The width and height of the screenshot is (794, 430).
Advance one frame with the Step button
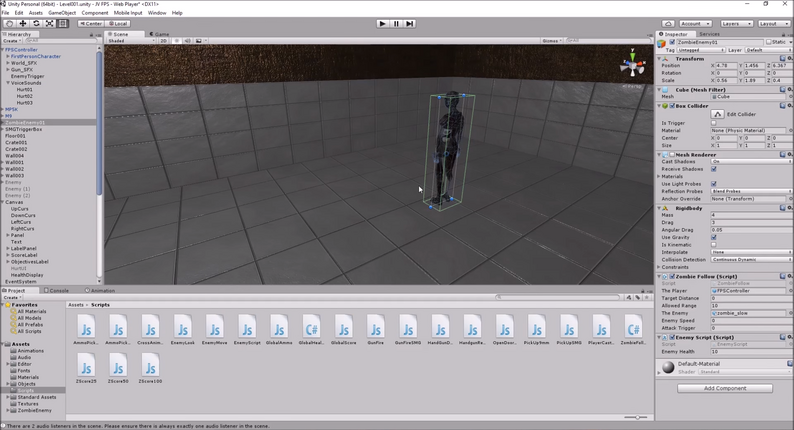(410, 23)
